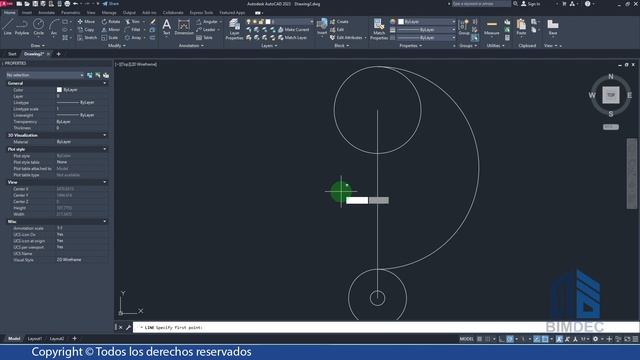Switch to the Layout1 tab
This screenshot has height=360, width=640.
click(35, 339)
